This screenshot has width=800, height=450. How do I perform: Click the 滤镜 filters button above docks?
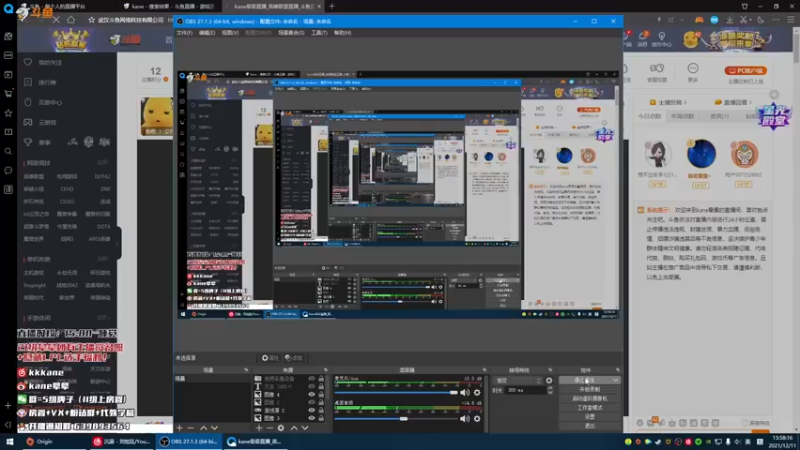pos(293,358)
